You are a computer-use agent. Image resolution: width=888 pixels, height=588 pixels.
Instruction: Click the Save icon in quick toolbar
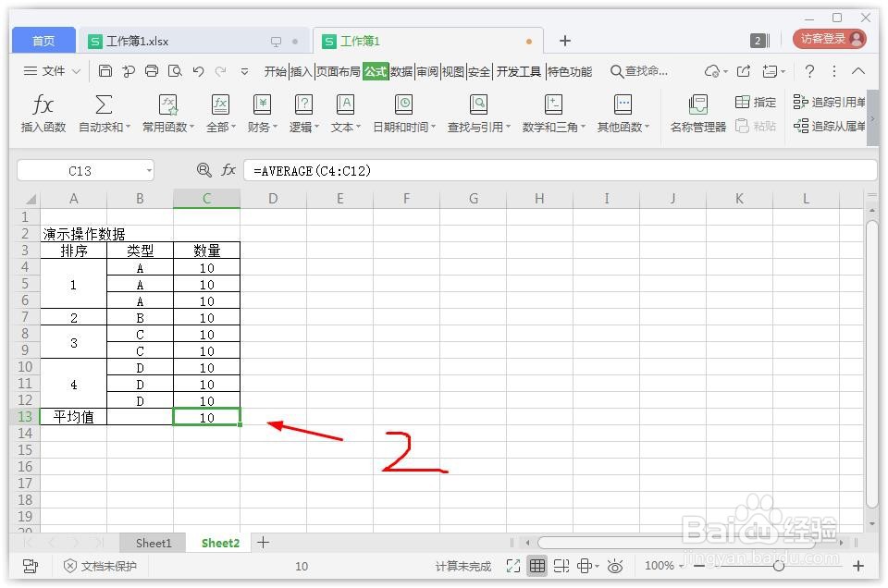pyautogui.click(x=105, y=71)
